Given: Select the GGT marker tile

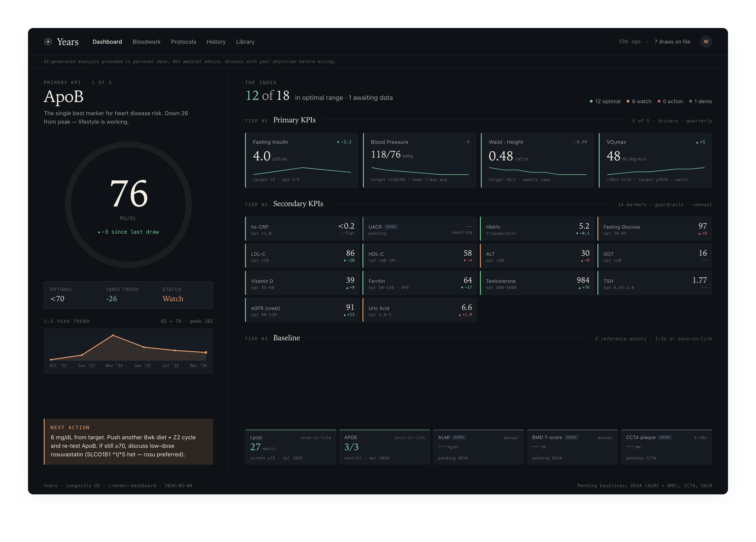Looking at the screenshot, I should coord(655,256).
